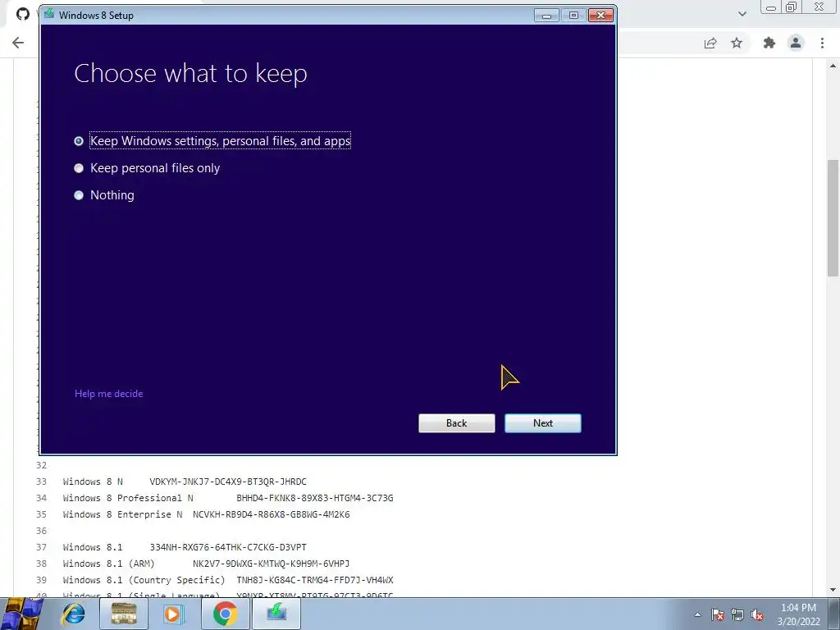The height and width of the screenshot is (630, 840).
Task: Click the scroll up arrow of page
Action: [833, 66]
